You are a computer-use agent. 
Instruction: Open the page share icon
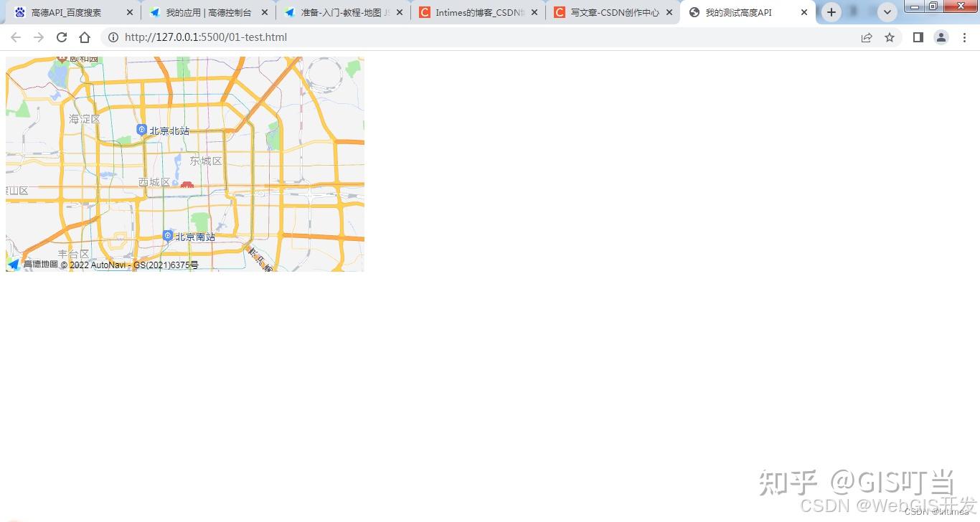867,37
